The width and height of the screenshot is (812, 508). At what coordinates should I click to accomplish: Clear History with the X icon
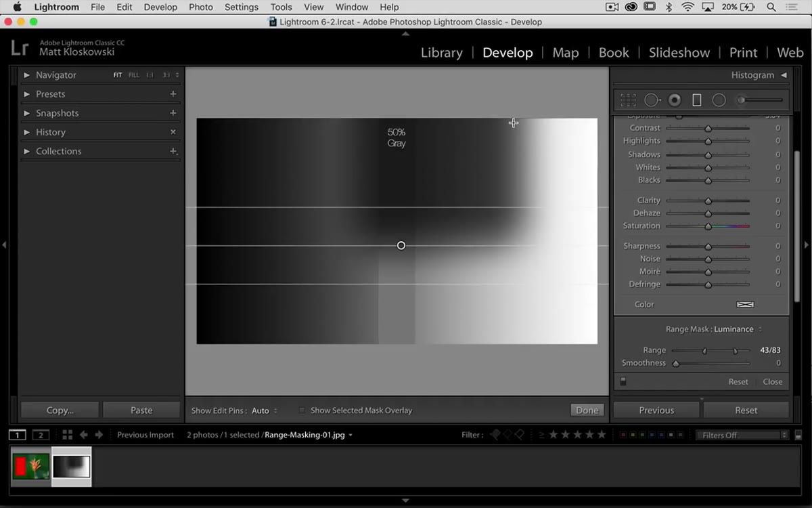[x=173, y=132]
